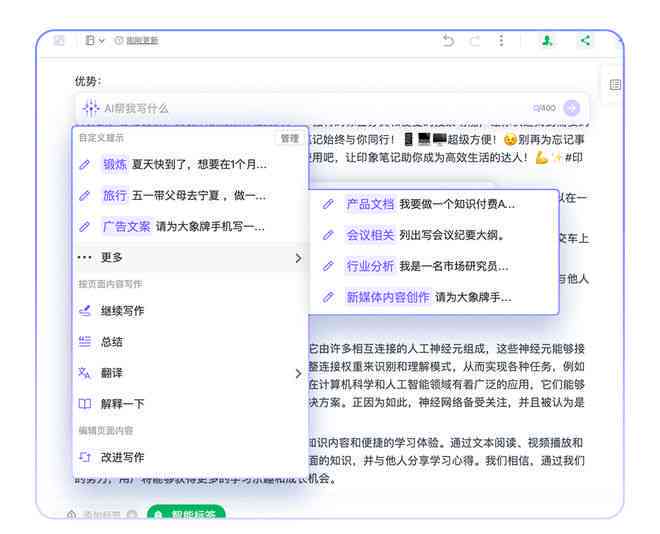Click the last-updated time label in the toolbar
This screenshot has width=660, height=534.
[x=137, y=41]
